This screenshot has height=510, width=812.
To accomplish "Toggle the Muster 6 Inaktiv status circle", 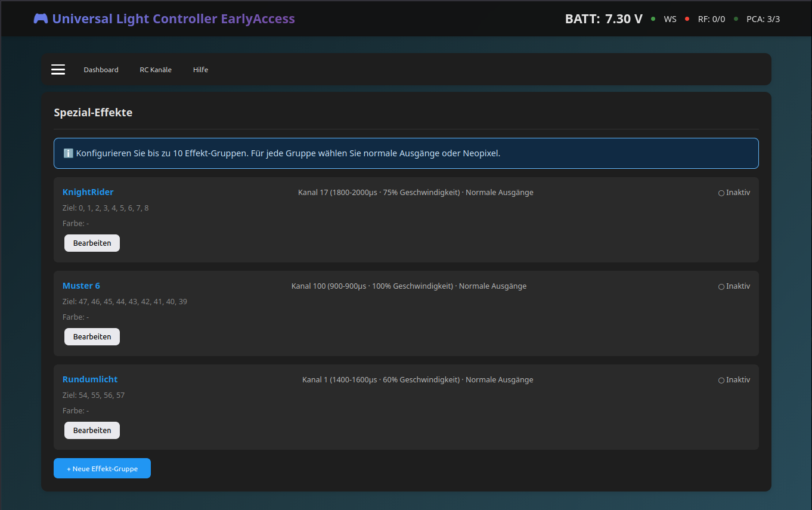I will 721,286.
